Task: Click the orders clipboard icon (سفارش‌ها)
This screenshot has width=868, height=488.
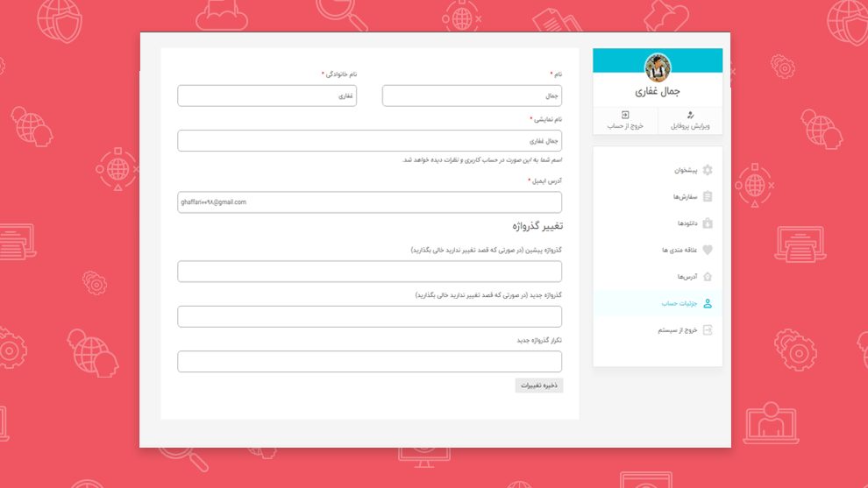Action: coord(708,196)
